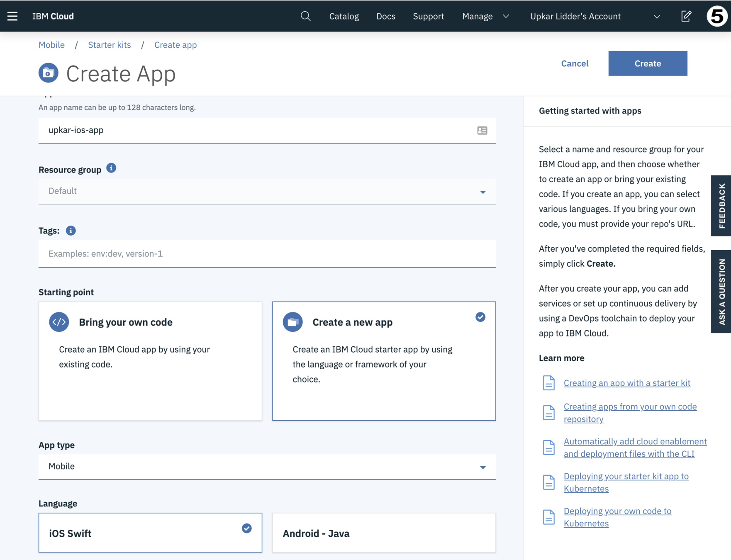Click document icon beside Creating an app with a starter kit

pos(548,383)
